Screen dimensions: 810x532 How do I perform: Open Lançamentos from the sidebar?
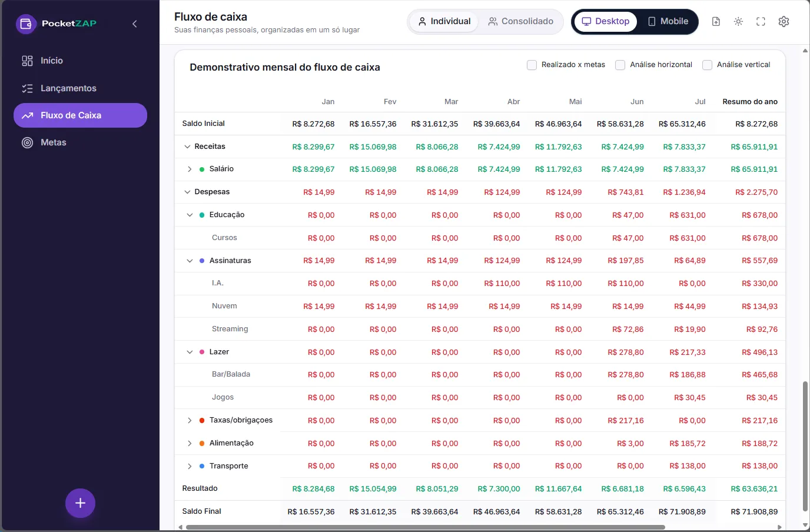(80, 88)
